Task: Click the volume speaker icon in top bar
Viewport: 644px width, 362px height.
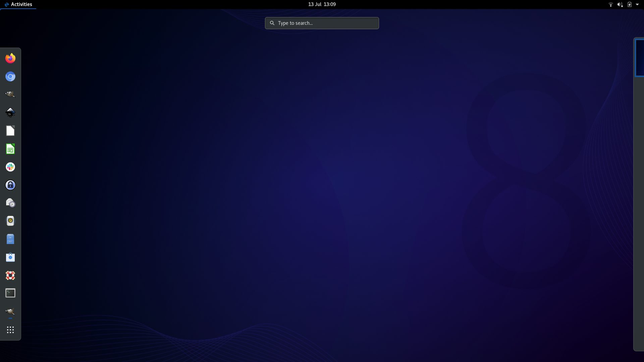Action: tap(620, 4)
